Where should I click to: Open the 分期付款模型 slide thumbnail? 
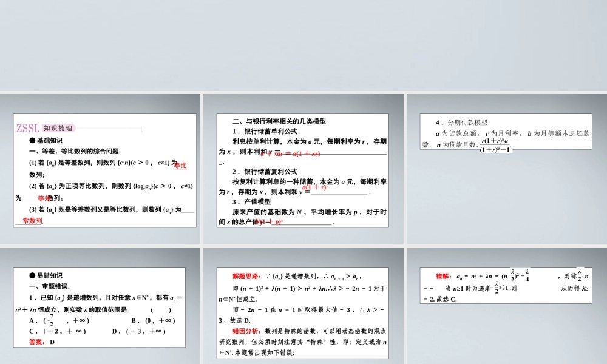[x=507, y=169]
